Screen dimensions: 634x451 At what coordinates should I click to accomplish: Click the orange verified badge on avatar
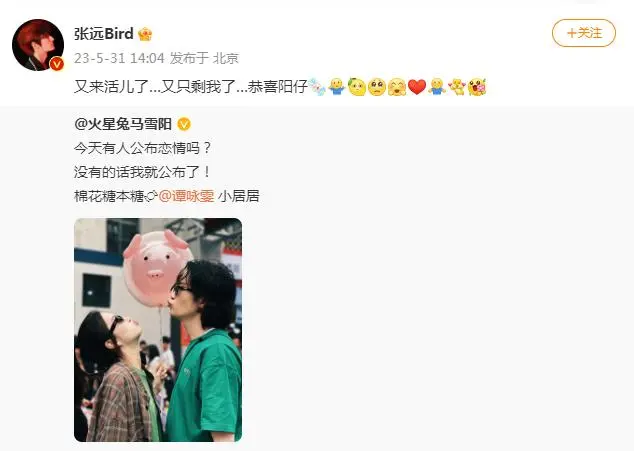coord(57,64)
